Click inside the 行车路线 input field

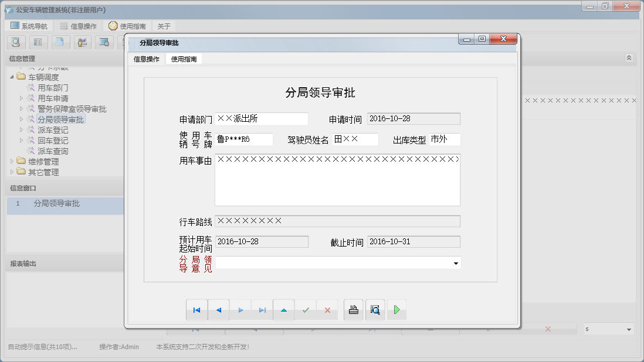pos(337,221)
